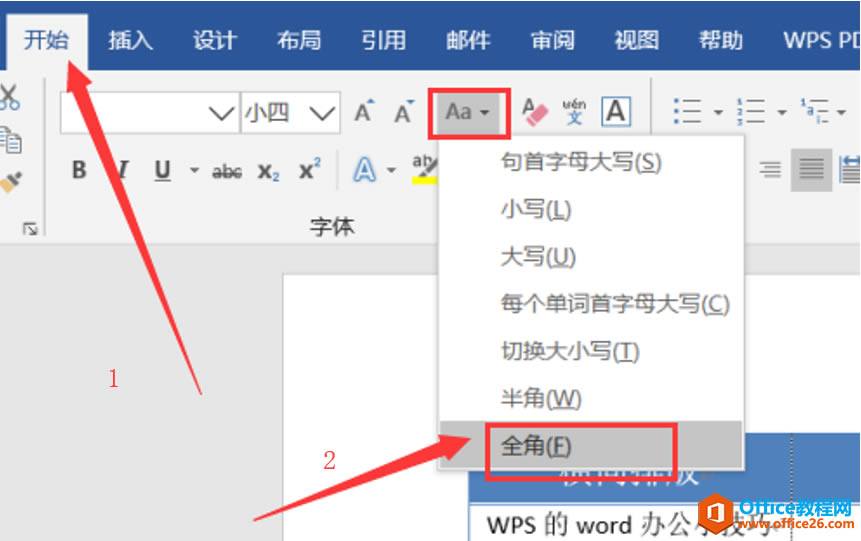Open the 帮助 ribbon tab
The width and height of the screenshot is (861, 541).
click(x=721, y=40)
